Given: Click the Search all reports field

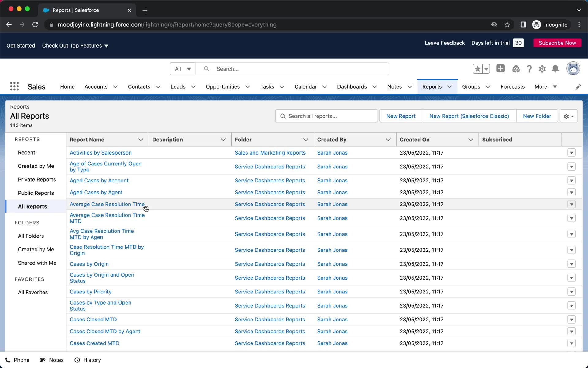Looking at the screenshot, I should click(x=326, y=116).
